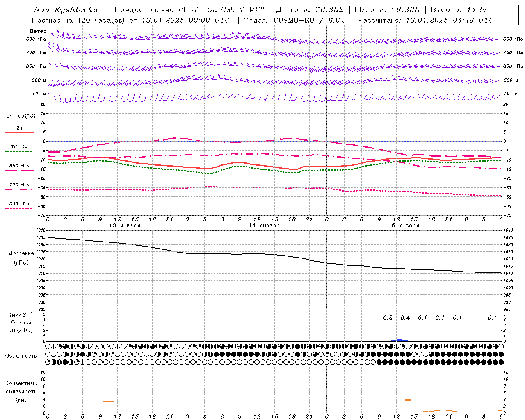Viewport: 525px width, 420px height.
Task: Click the Td 2м legend entry
Action: coord(19,147)
